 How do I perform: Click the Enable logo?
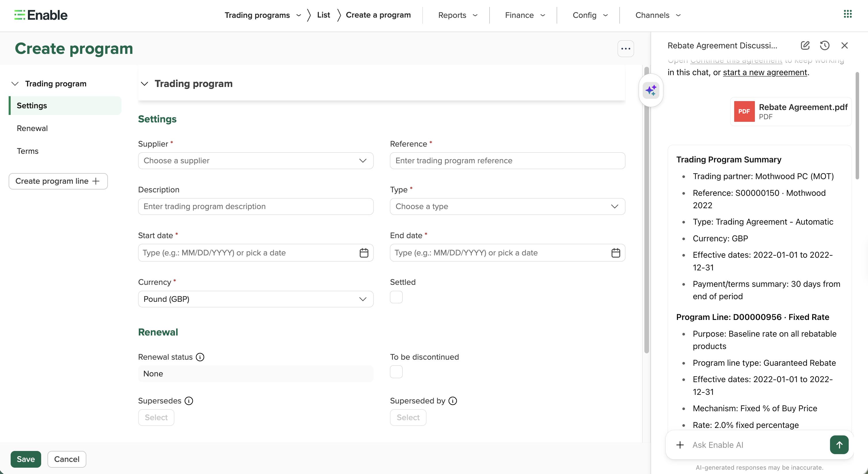coord(41,15)
